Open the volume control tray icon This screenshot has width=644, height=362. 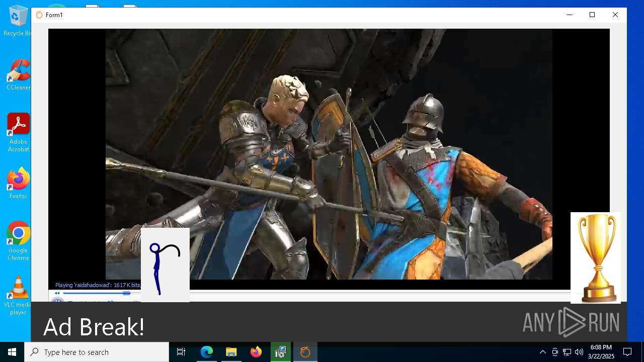point(579,352)
